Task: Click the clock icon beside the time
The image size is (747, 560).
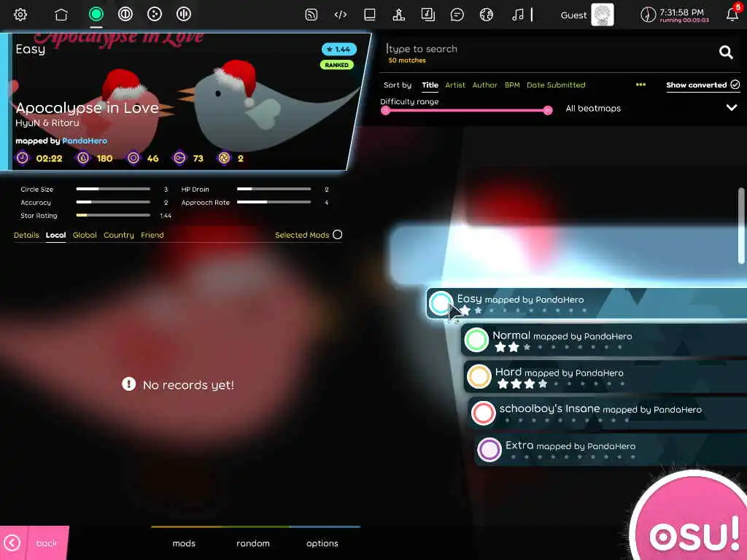Action: (648, 15)
